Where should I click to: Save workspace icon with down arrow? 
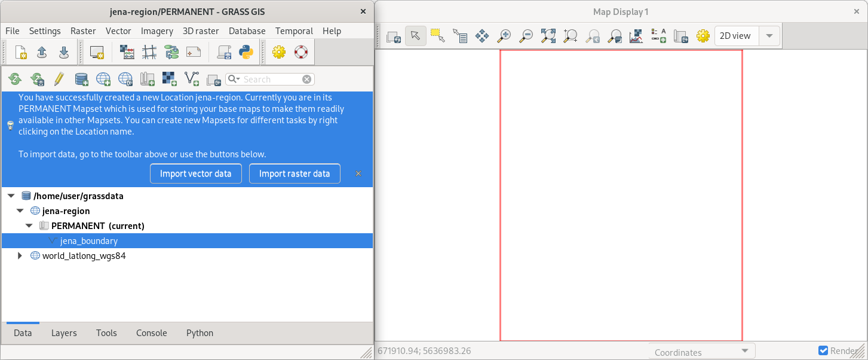click(64, 53)
